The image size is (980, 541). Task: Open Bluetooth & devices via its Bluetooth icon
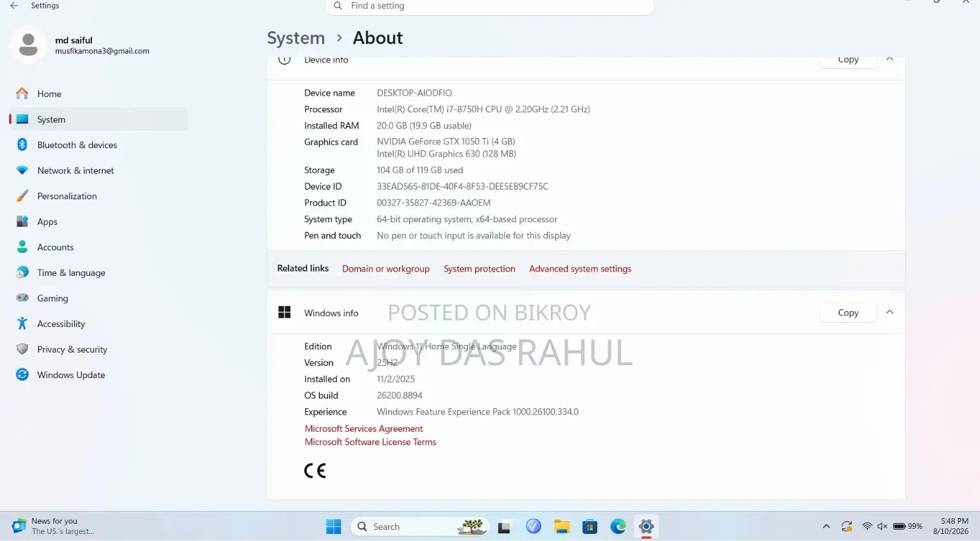(22, 145)
